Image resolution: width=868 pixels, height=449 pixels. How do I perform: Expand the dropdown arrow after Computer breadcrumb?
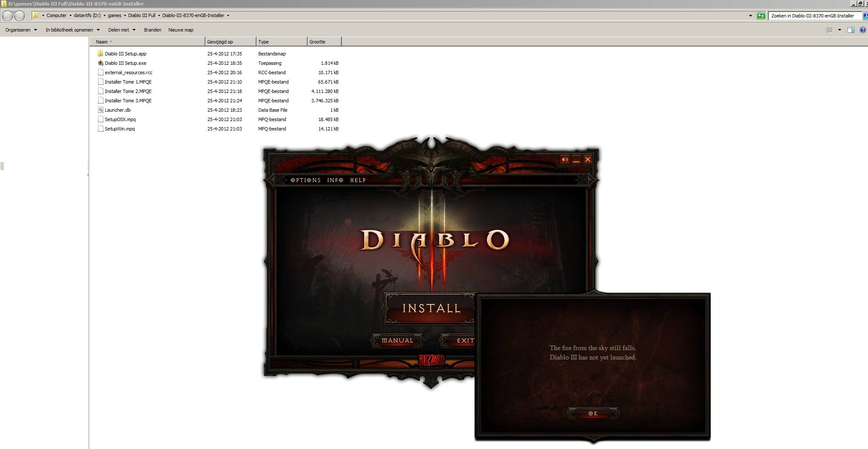pos(70,16)
